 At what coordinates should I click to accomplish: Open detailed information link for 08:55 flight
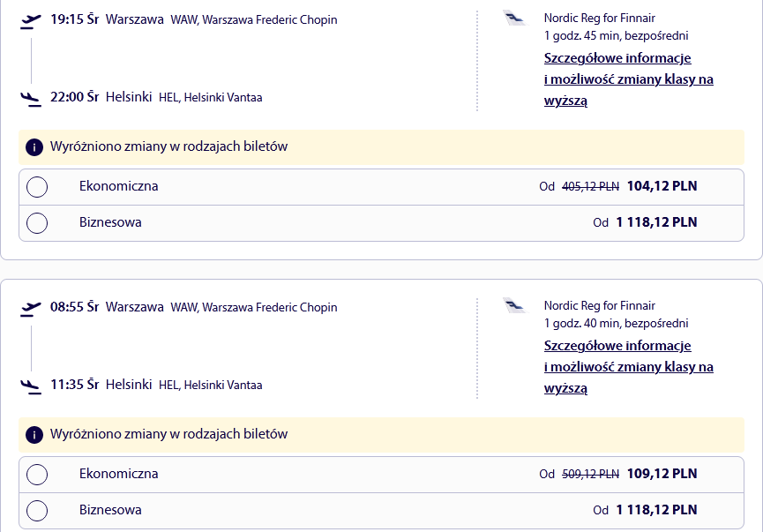click(x=629, y=367)
